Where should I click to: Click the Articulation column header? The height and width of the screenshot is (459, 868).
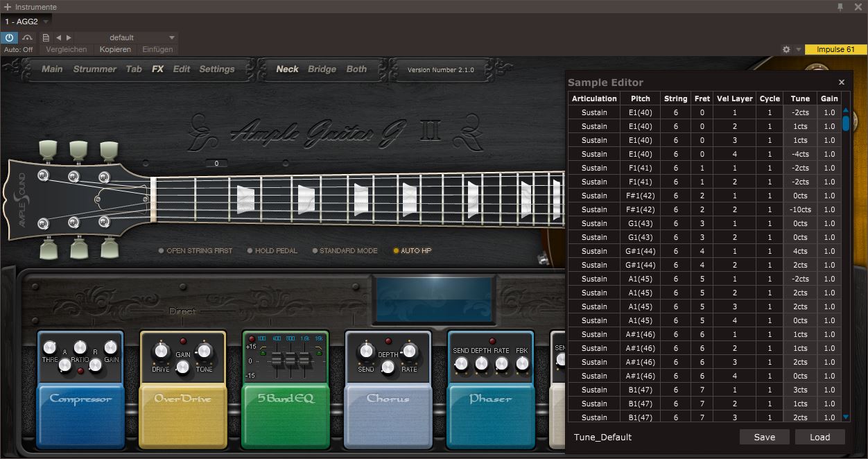click(594, 98)
